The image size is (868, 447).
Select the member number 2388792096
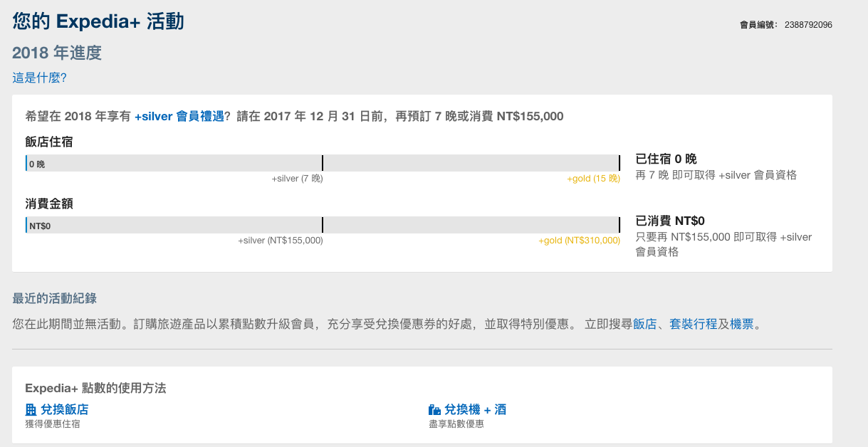(x=808, y=25)
